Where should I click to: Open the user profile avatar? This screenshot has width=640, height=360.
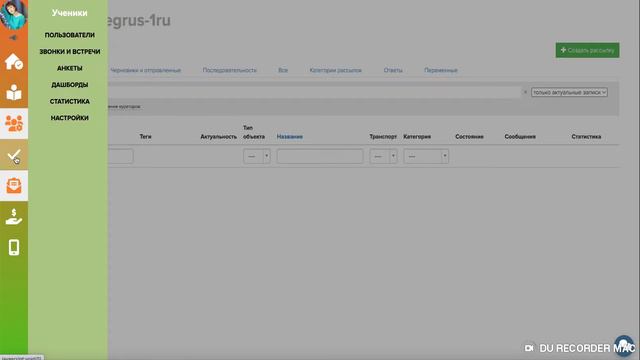click(x=13, y=14)
